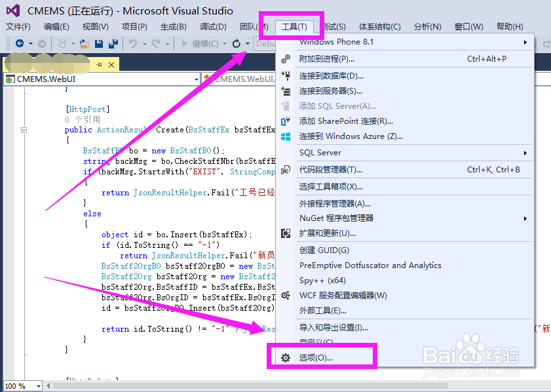
Task: Open the 窗口(W) menu
Action: [x=468, y=27]
